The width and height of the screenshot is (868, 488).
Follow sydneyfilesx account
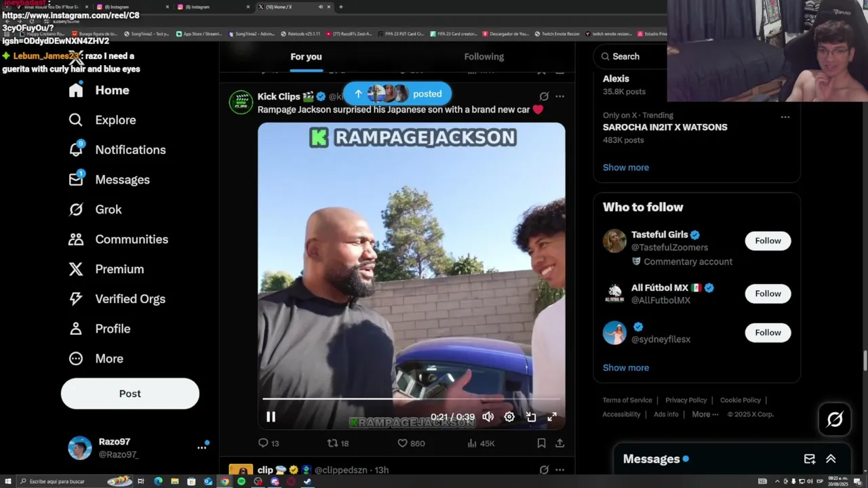point(768,333)
